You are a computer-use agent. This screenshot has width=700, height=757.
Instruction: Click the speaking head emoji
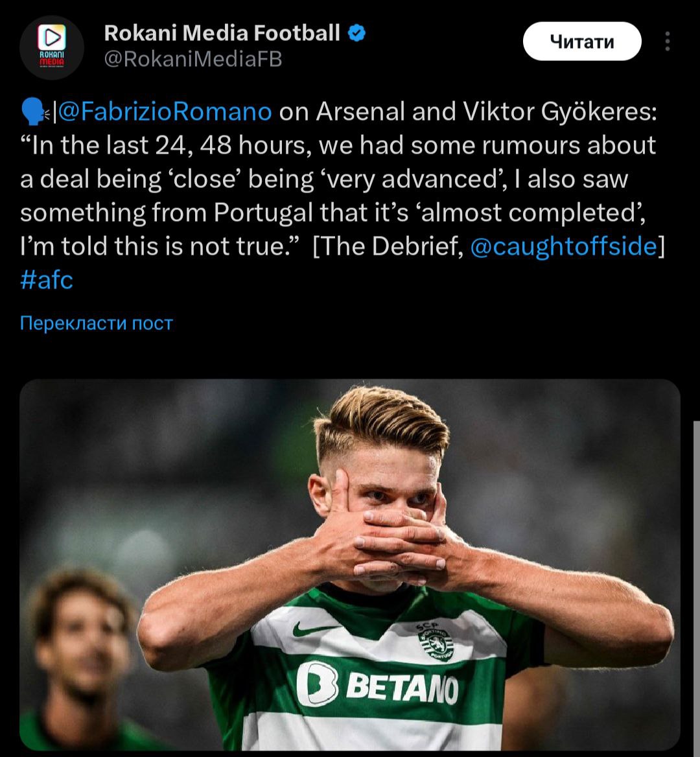[34, 113]
